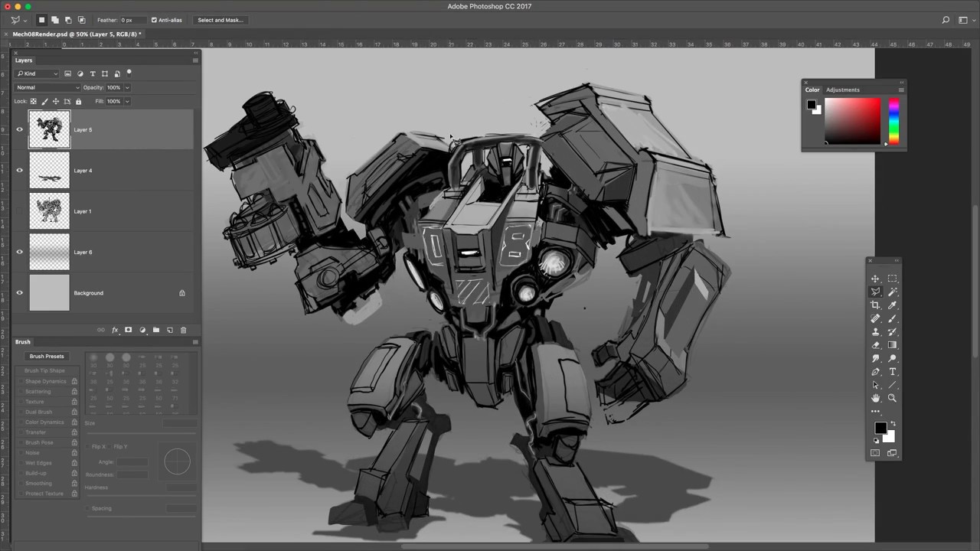This screenshot has height=551, width=980.
Task: Click the foreground color swatch in toolbox
Action: (x=880, y=429)
